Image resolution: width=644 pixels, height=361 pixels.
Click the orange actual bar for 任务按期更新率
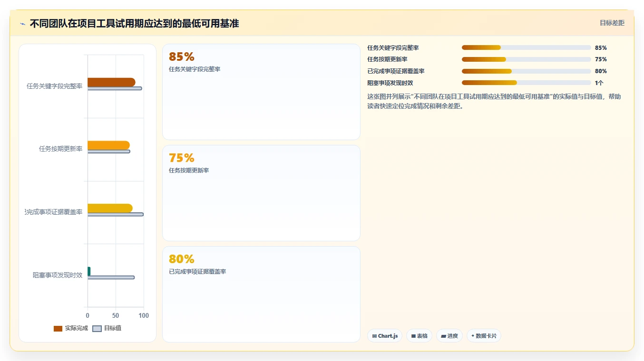click(x=108, y=145)
